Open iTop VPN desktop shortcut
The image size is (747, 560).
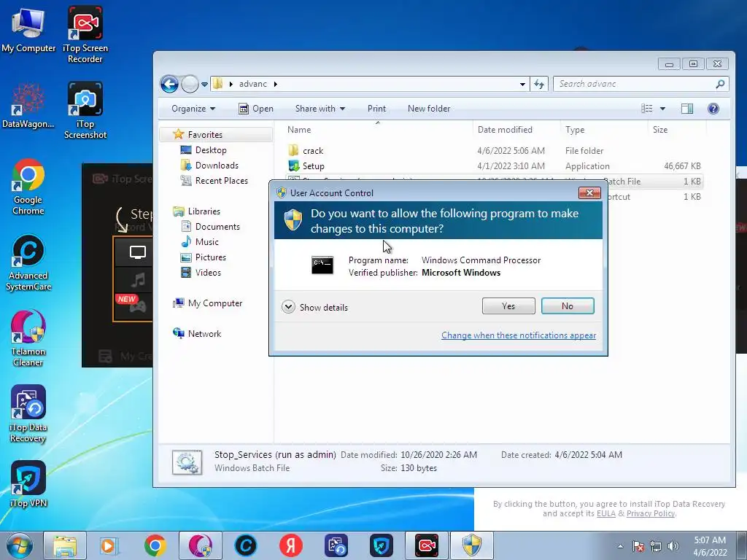(28, 484)
